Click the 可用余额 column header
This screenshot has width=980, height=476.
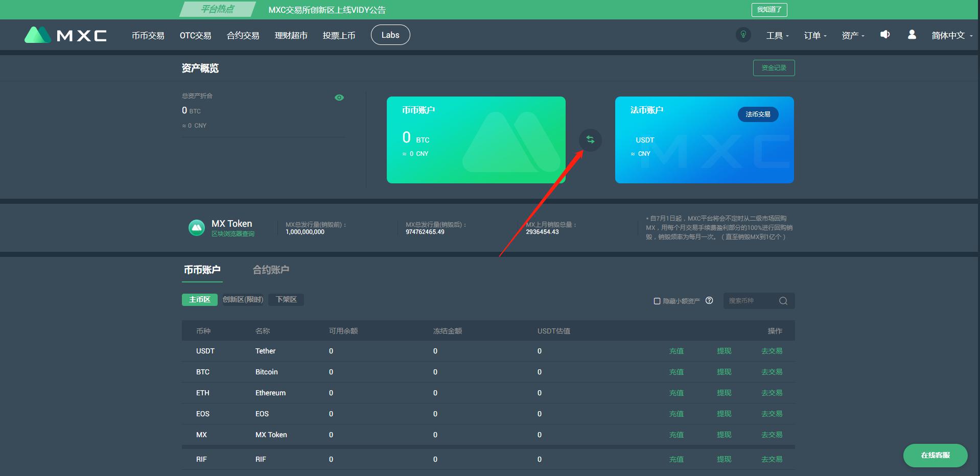click(x=343, y=331)
